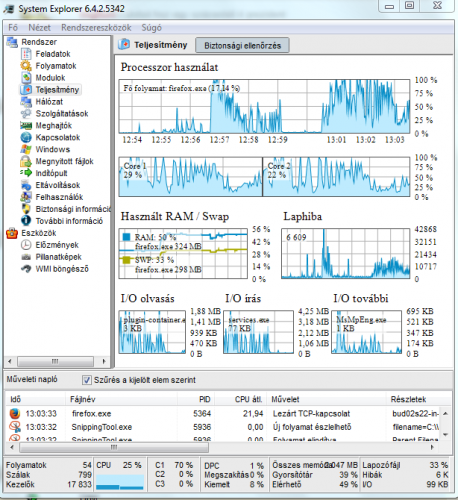The image size is (458, 500).
Task: Click the I/O további graph
Action: [367, 332]
